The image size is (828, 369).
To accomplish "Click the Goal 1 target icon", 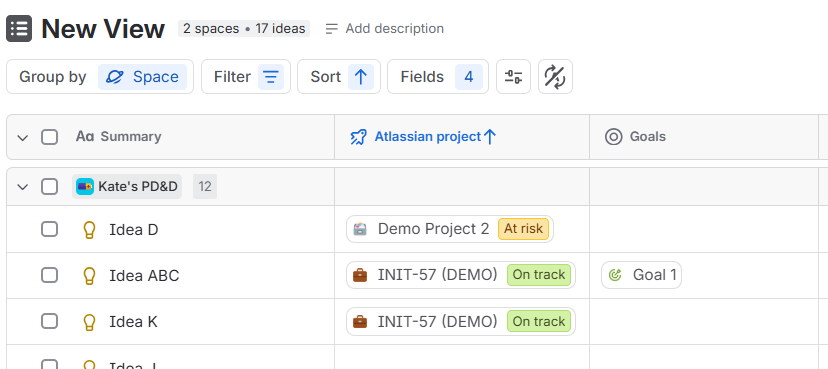I will point(615,275).
